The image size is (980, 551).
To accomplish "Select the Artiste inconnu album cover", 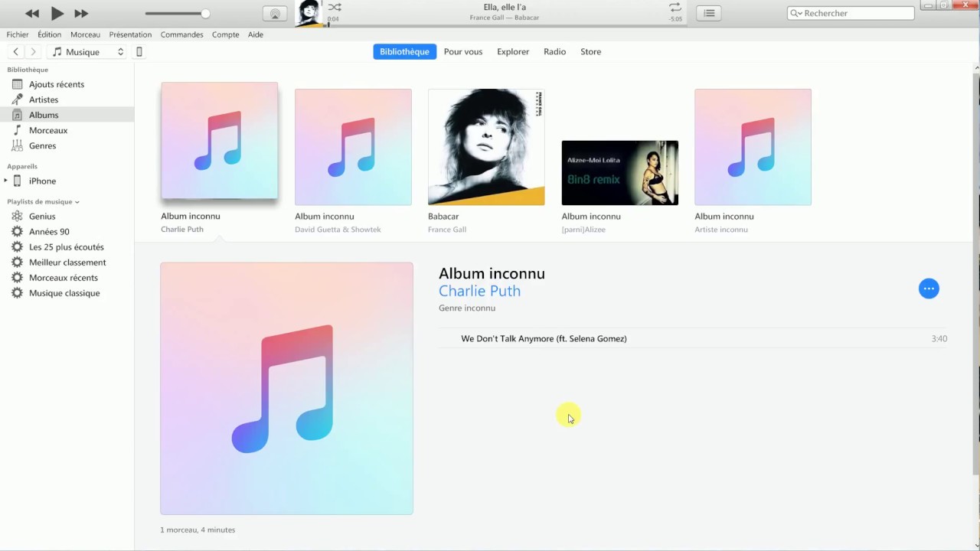I will (x=753, y=147).
